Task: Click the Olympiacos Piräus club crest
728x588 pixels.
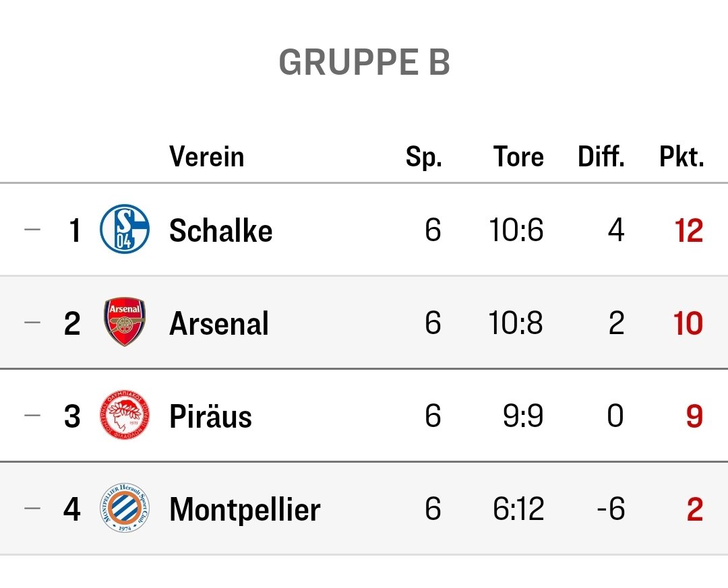Action: [125, 415]
